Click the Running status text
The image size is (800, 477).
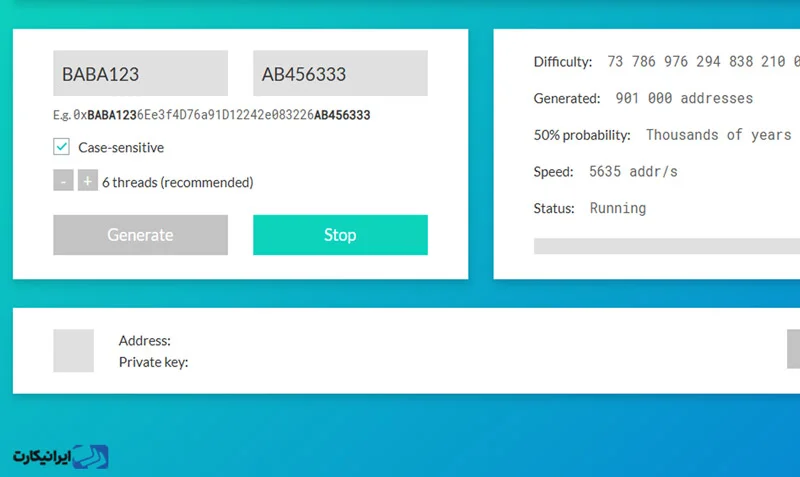(x=618, y=208)
